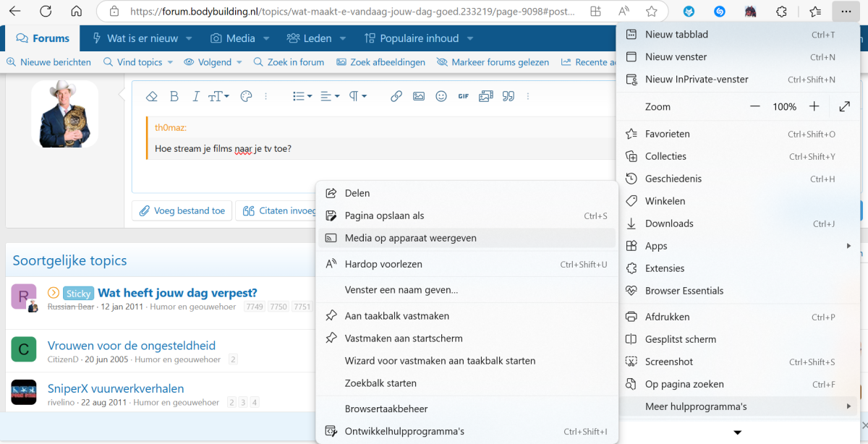Click the browser address bar

[x=347, y=12]
